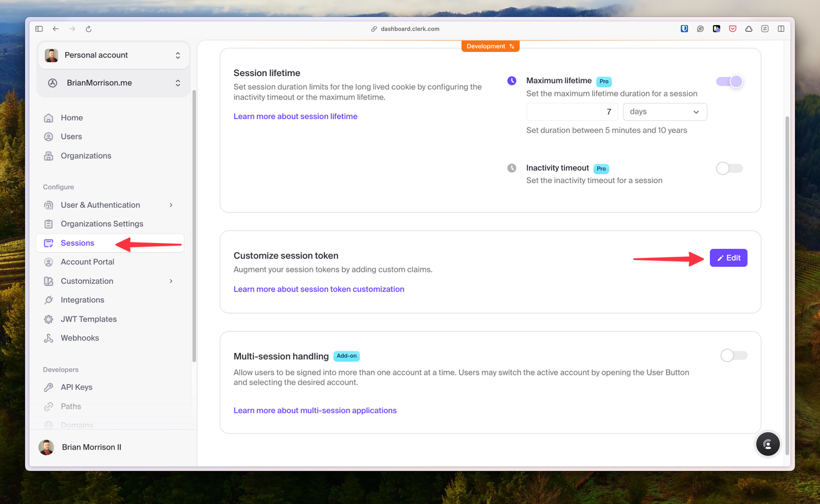Click the chat bubble toolbar icon

tap(700, 29)
